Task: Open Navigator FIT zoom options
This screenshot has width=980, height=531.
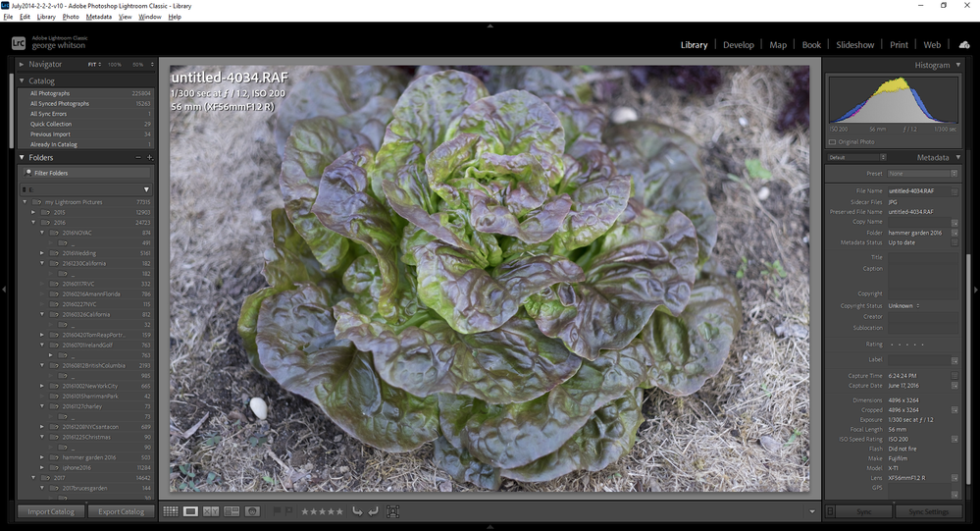Action: (94, 65)
